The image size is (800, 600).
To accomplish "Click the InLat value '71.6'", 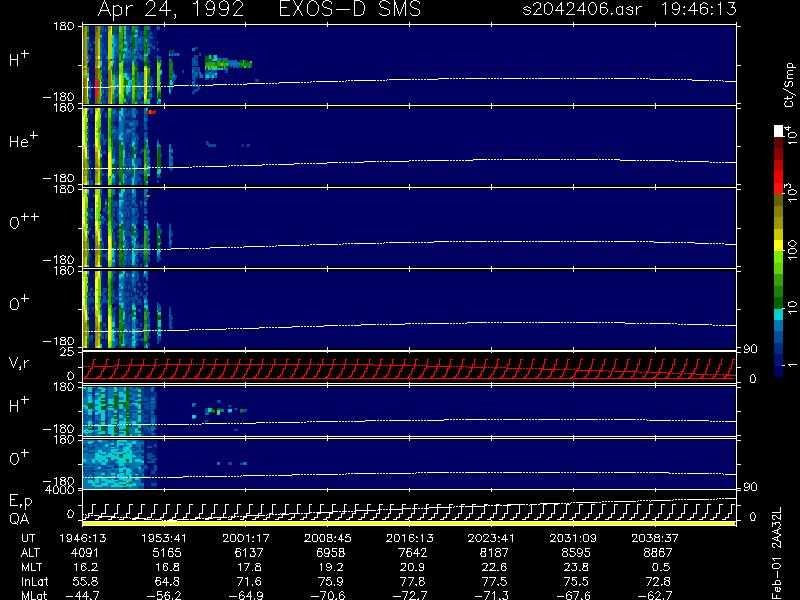I will pos(249,581).
